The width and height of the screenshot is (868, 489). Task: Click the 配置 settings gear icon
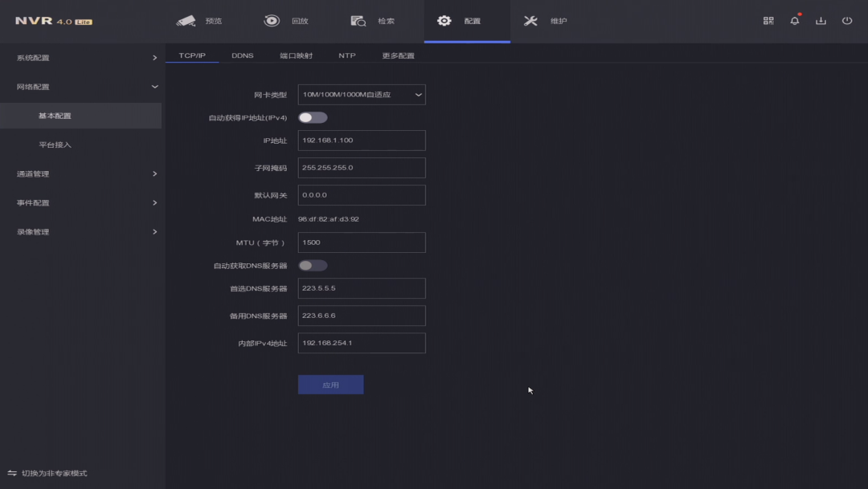(x=444, y=21)
